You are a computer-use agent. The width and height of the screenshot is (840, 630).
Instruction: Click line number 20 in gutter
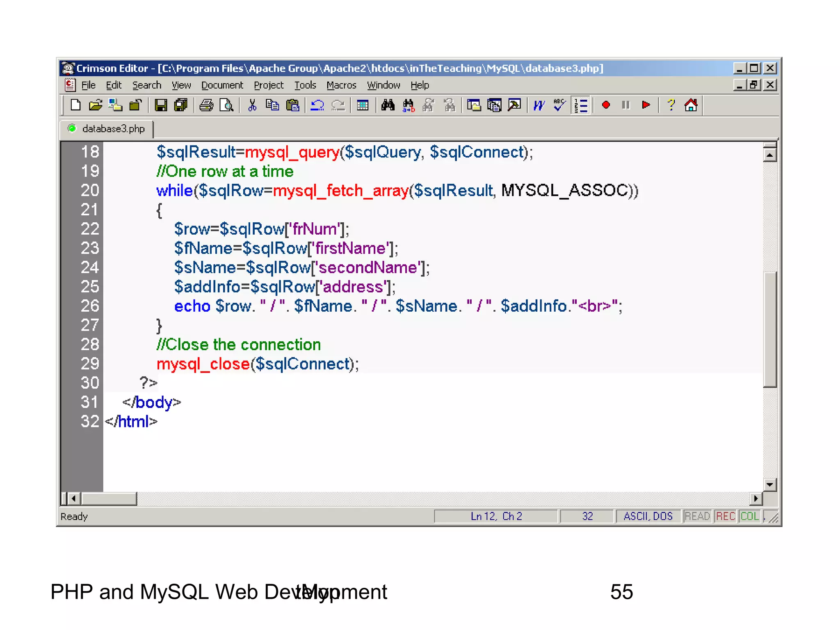[89, 190]
